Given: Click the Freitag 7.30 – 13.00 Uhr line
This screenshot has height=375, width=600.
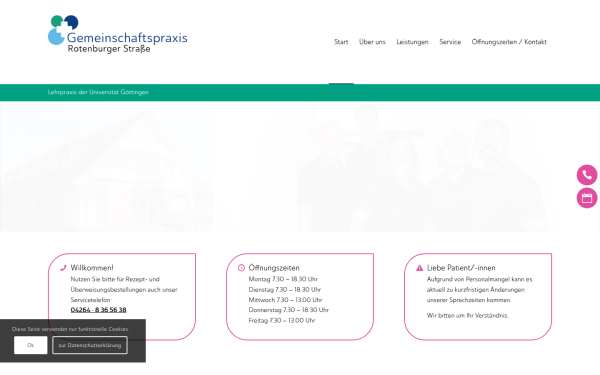Looking at the screenshot, I should (x=282, y=321).
